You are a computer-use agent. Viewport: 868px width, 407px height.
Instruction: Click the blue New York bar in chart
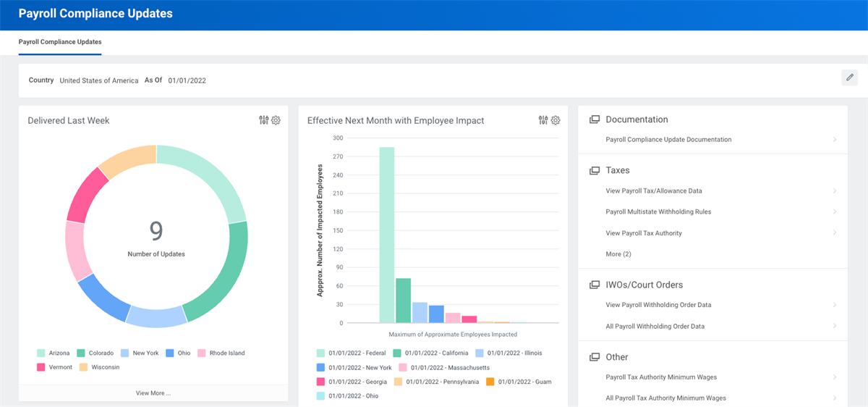coord(436,314)
